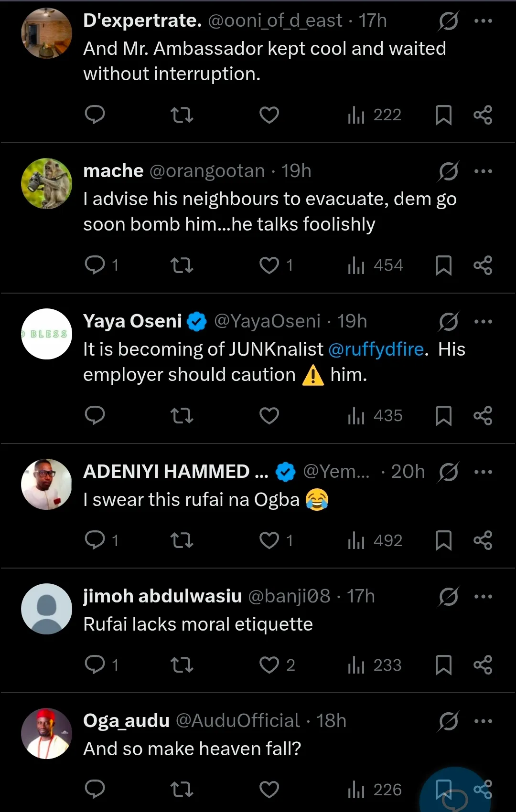This screenshot has width=516, height=812.
Task: Reply to ADENIYI HAMMED's rufai tweet
Action: point(95,540)
